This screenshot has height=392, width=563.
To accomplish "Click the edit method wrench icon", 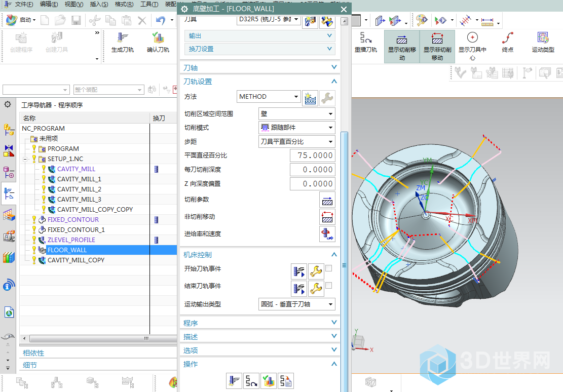I will [327, 98].
